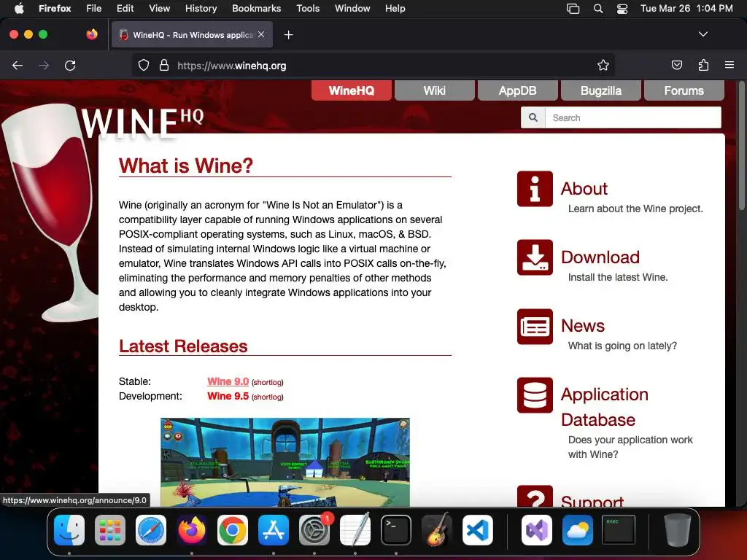Open the News heading link
Screen dimensions: 747x560
coord(583,326)
